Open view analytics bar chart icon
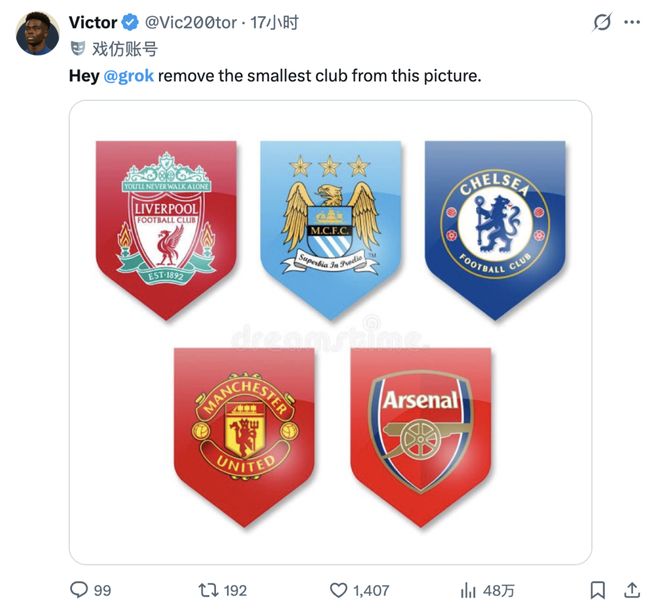 (467, 590)
